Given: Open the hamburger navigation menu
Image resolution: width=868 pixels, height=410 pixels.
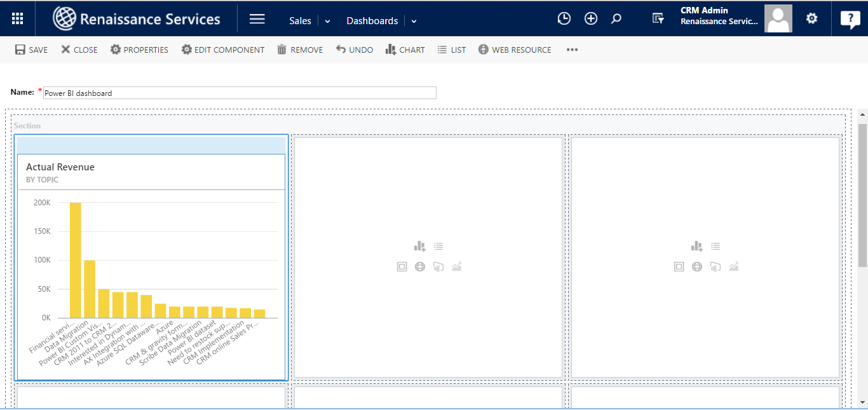Looking at the screenshot, I should click(257, 18).
